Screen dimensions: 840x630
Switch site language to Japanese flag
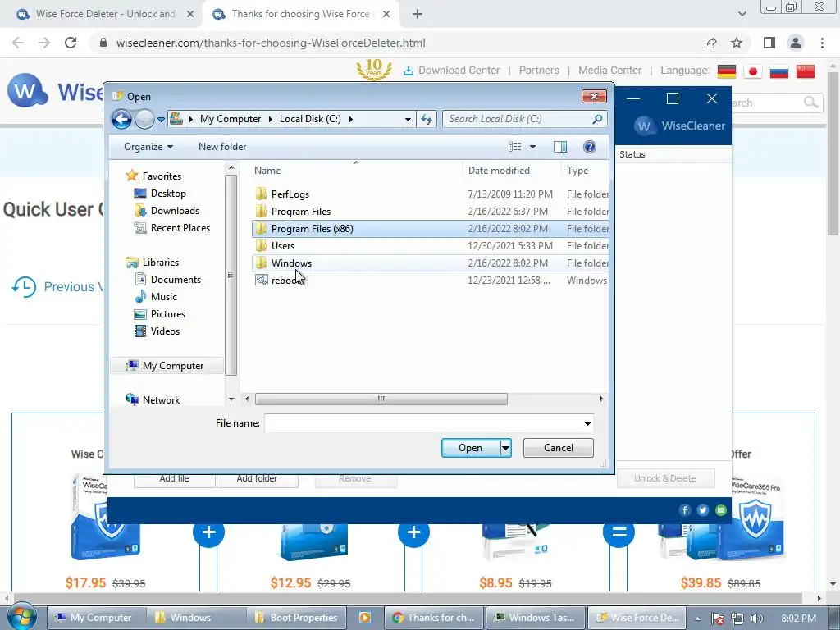tap(753, 71)
